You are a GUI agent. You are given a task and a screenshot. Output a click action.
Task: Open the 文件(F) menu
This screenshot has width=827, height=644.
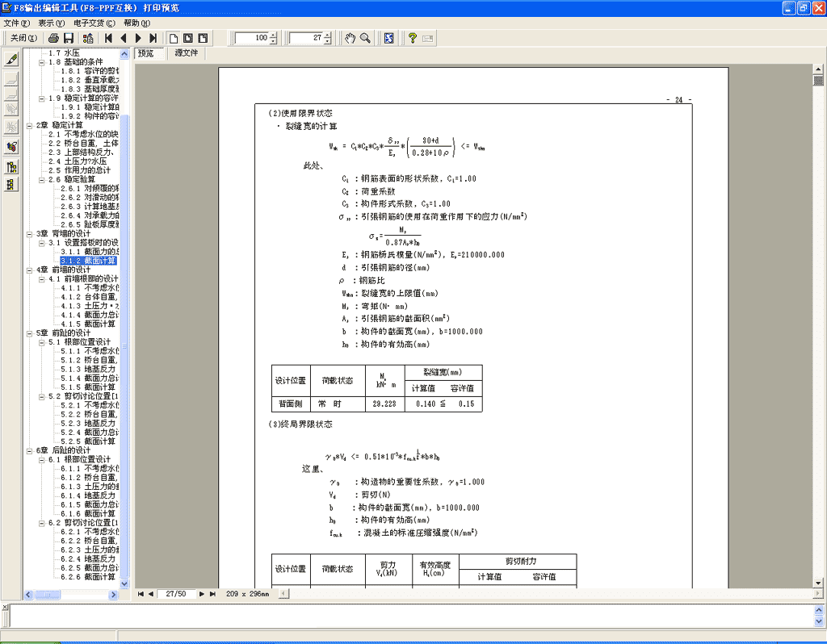(x=17, y=23)
